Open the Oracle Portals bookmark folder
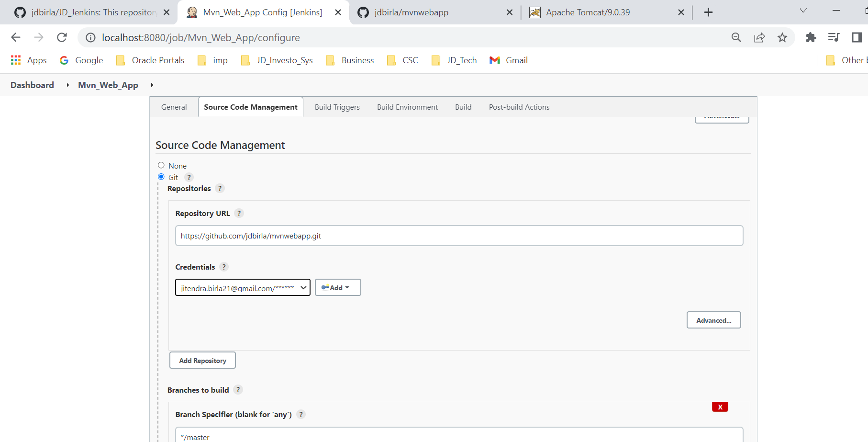This screenshot has width=868, height=442. coord(150,60)
